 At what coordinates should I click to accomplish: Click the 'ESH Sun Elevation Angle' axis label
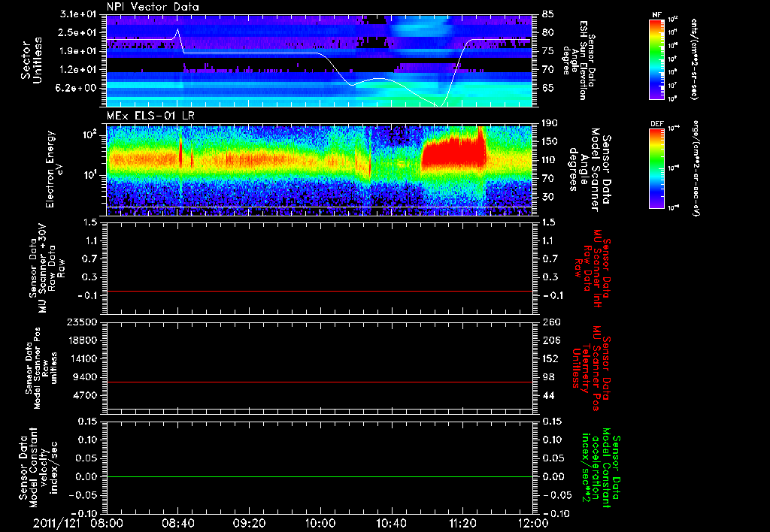pos(578,60)
